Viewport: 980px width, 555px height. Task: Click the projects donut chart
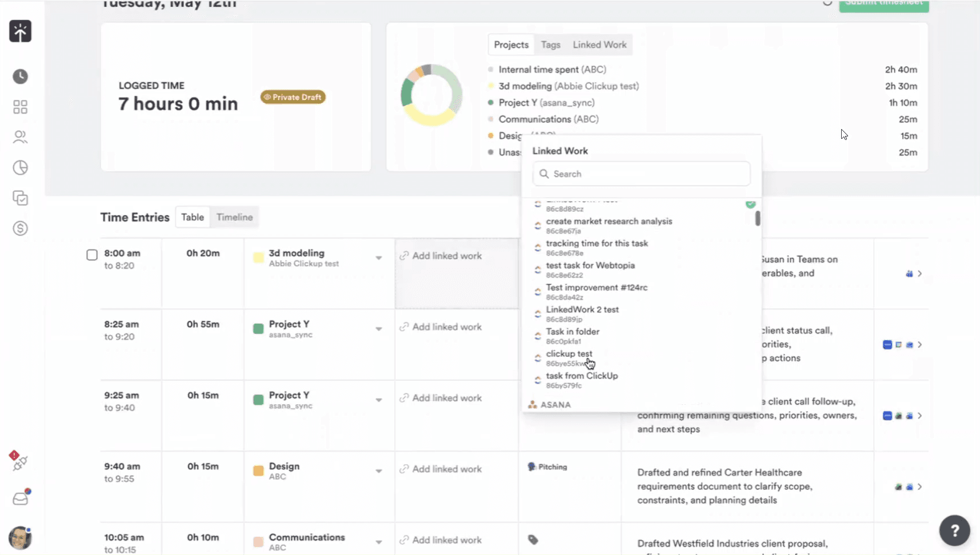(x=431, y=95)
